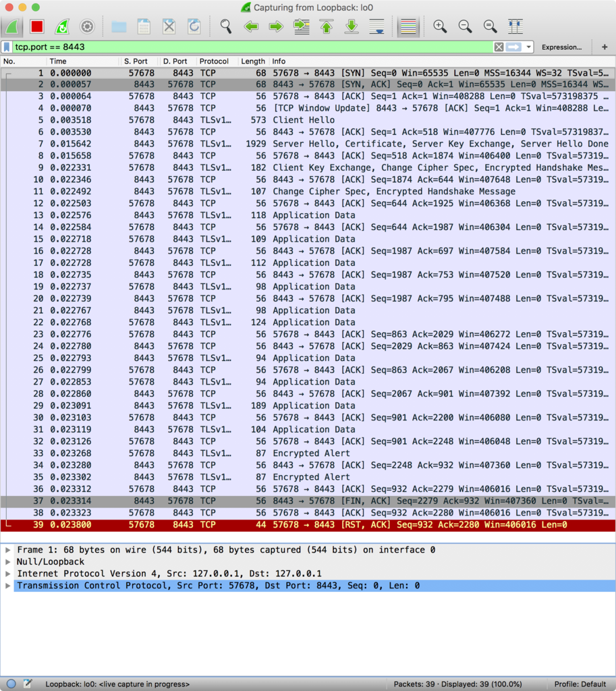616x691 pixels.
Task: Close this capture file icon
Action: click(169, 27)
